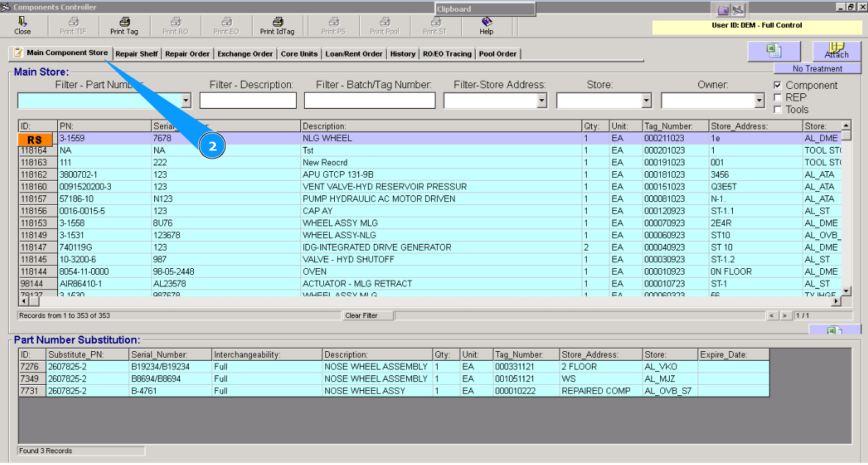Image resolution: width=868 pixels, height=465 pixels.
Task: Uncheck the Component checkbox
Action: point(778,85)
